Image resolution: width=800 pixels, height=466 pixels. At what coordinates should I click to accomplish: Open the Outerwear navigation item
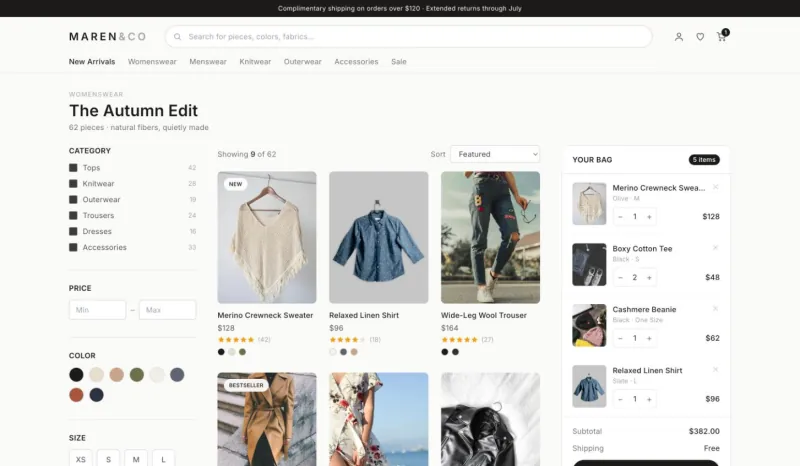[x=303, y=62]
